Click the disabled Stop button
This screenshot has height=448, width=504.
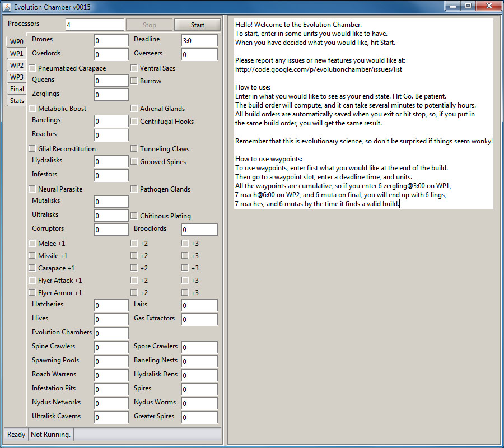pyautogui.click(x=149, y=25)
